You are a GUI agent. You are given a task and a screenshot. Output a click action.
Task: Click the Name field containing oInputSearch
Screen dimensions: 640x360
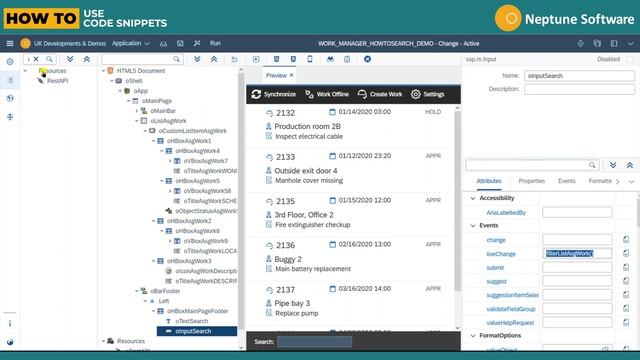click(579, 76)
